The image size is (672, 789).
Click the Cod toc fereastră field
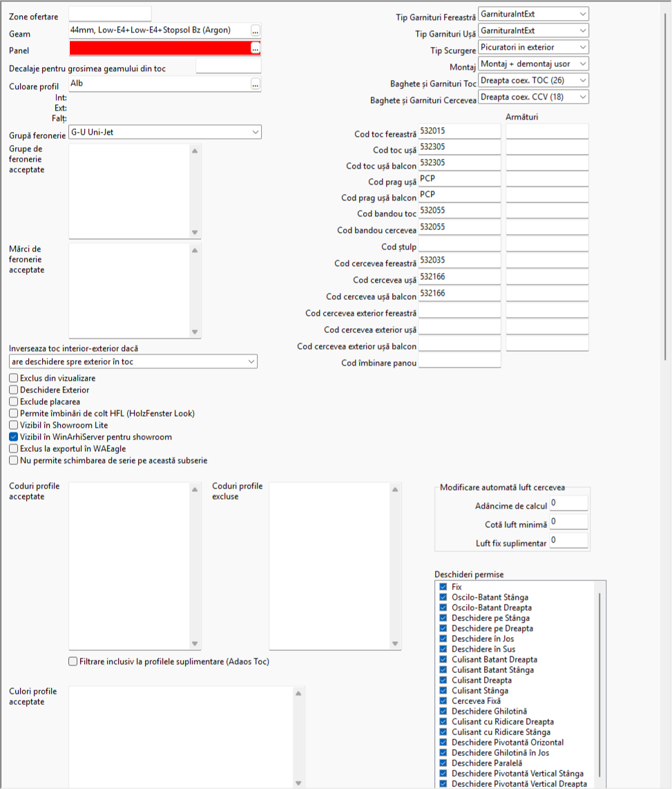click(x=459, y=131)
